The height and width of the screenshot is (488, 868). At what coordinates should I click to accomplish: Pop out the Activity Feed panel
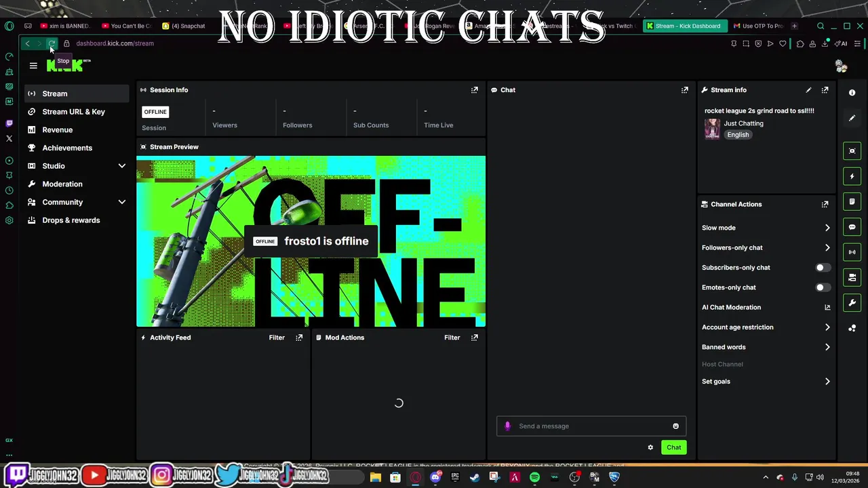tap(299, 338)
